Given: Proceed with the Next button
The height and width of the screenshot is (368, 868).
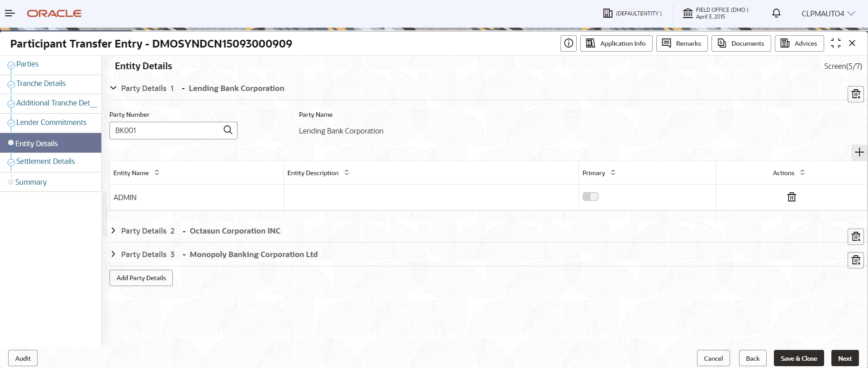Looking at the screenshot, I should (x=845, y=358).
